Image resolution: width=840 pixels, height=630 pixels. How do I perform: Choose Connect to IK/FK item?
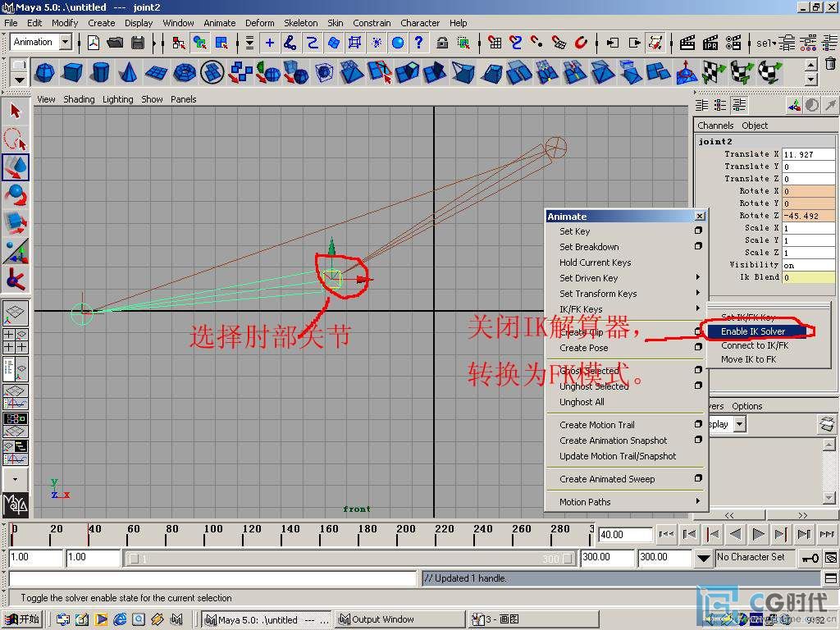pyautogui.click(x=755, y=345)
